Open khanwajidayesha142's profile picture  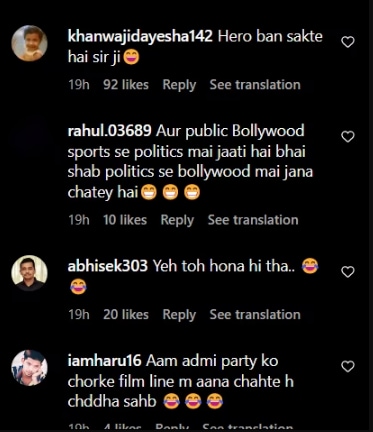[x=29, y=43]
